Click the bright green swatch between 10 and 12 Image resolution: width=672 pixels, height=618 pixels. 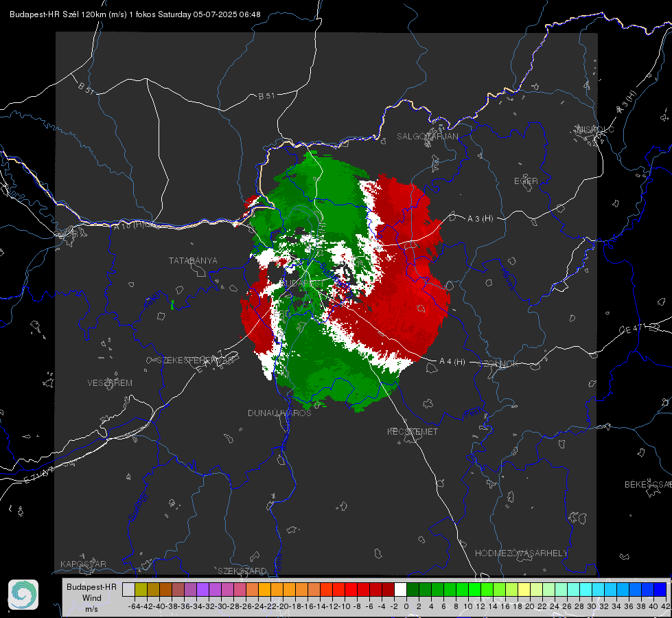(474, 589)
